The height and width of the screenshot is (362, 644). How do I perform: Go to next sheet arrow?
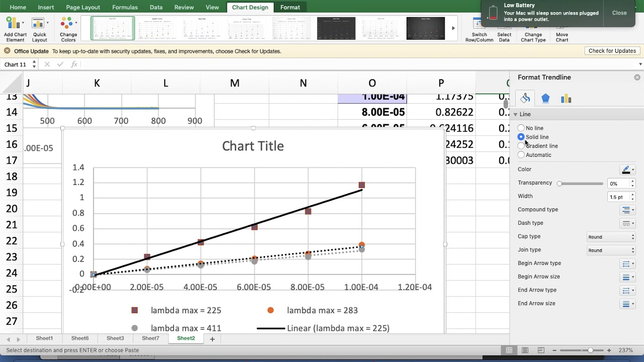[x=19, y=339]
